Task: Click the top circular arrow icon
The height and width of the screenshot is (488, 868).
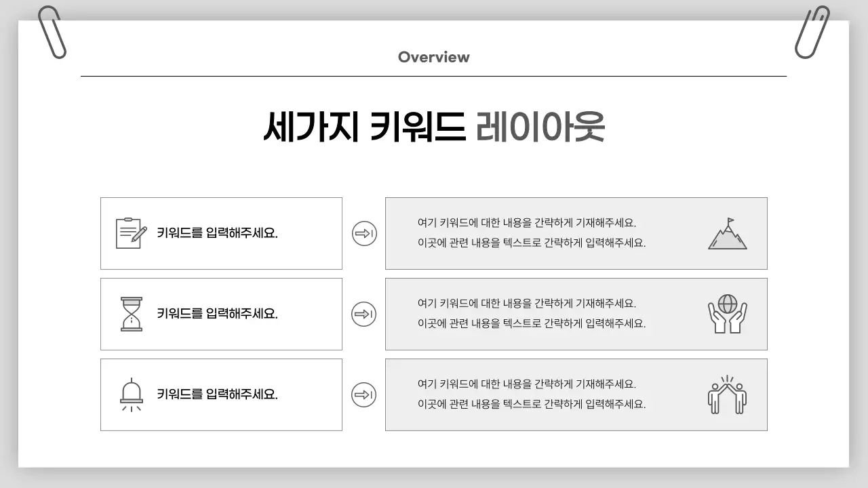Action: point(364,232)
